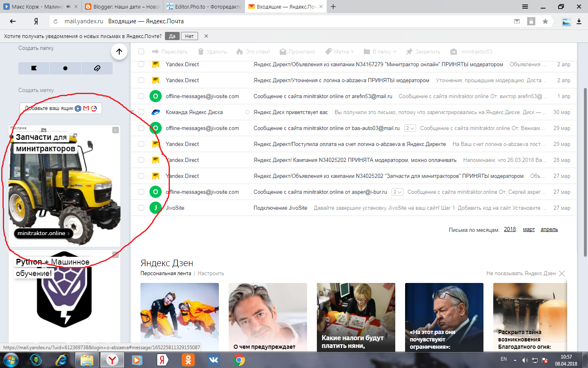Click the Переслать forward toolbar item
Viewport: 588px width, 368px height.
[170, 52]
